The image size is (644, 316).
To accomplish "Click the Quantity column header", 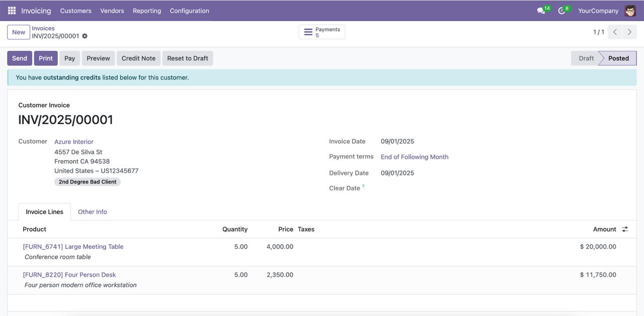I will point(235,229).
